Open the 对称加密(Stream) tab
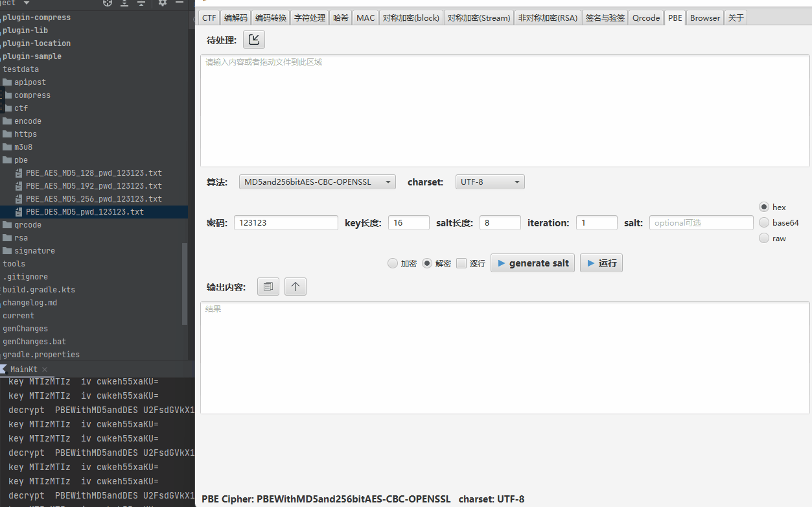This screenshot has height=507, width=812. tap(480, 18)
